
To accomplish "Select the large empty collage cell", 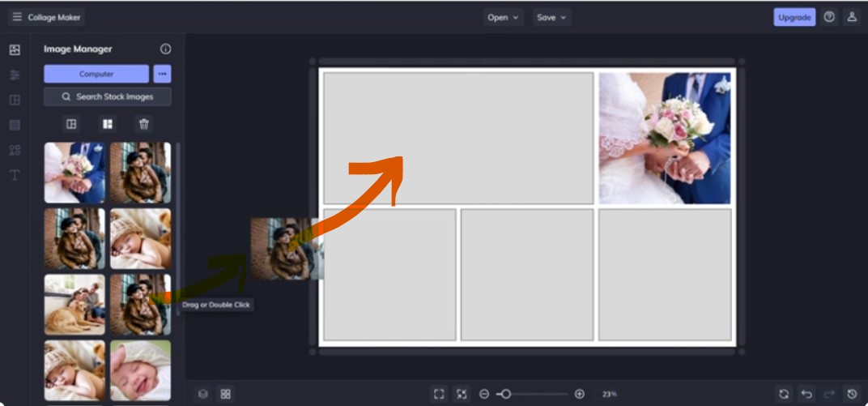I will pos(458,138).
